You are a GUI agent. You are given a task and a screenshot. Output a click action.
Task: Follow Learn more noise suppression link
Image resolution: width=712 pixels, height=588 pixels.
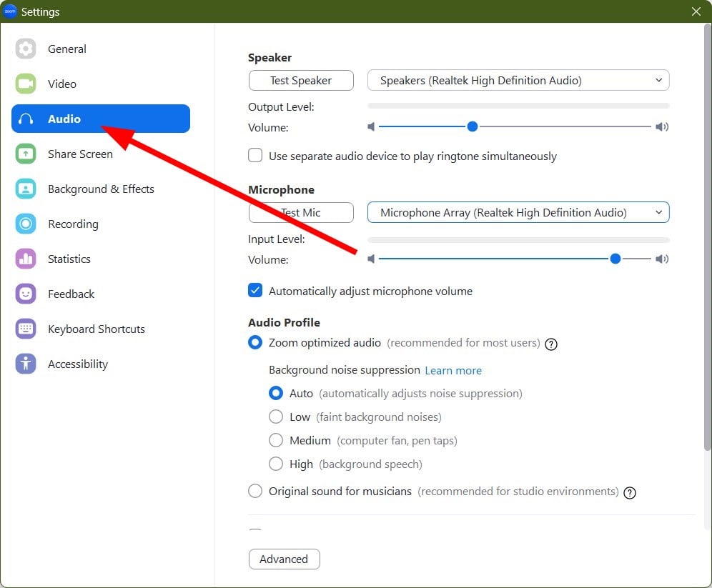coord(453,371)
